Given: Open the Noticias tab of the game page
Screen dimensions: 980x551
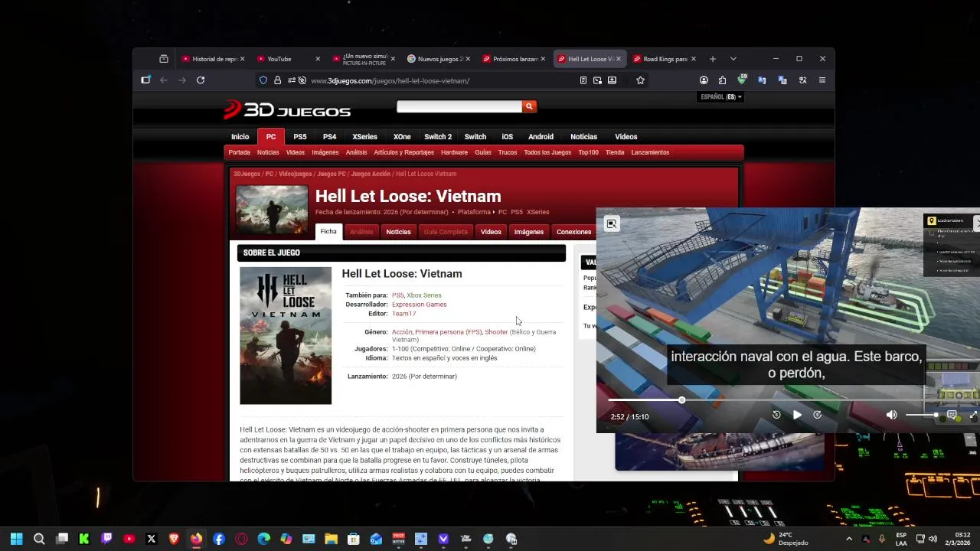Looking at the screenshot, I should coord(398,232).
